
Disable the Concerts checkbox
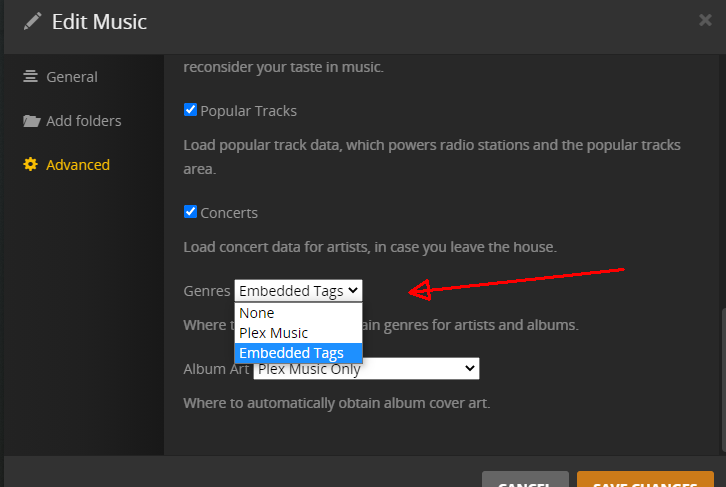pos(190,212)
